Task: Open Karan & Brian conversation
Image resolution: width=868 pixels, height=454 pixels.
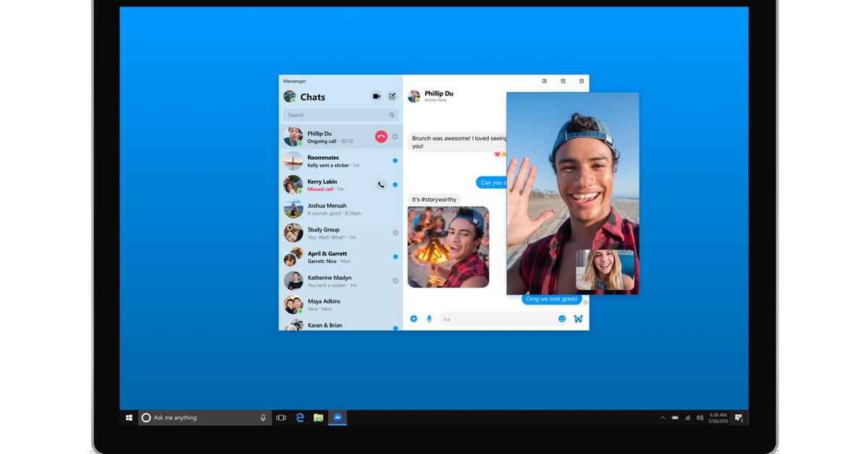Action: (x=341, y=324)
